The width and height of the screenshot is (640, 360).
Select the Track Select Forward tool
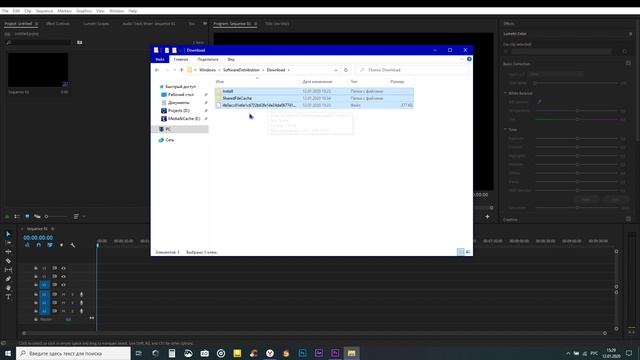coord(8,243)
